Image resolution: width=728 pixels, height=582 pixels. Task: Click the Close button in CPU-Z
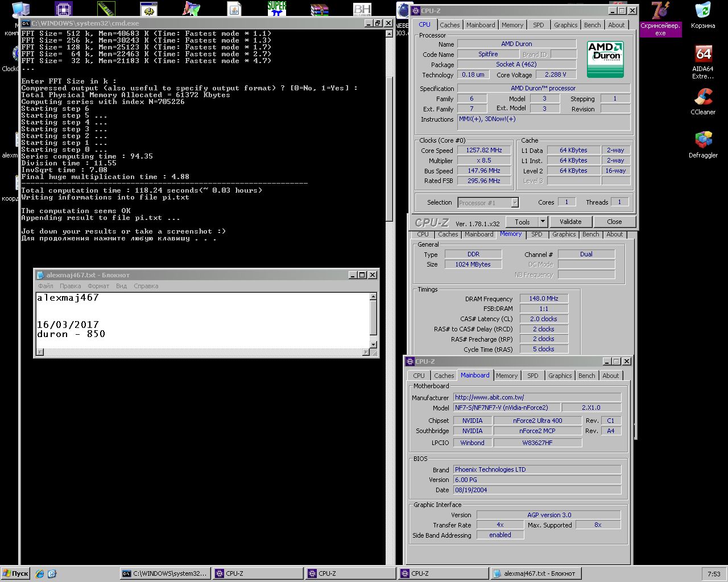point(614,222)
